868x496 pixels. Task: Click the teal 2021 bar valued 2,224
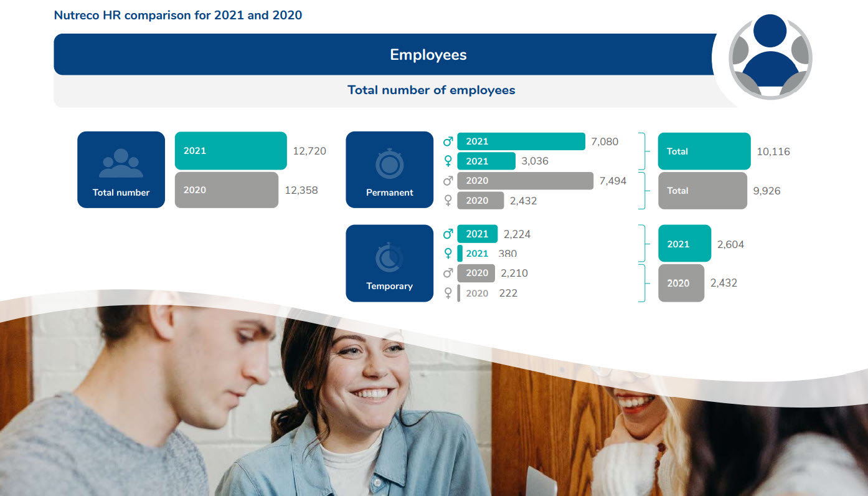point(477,234)
